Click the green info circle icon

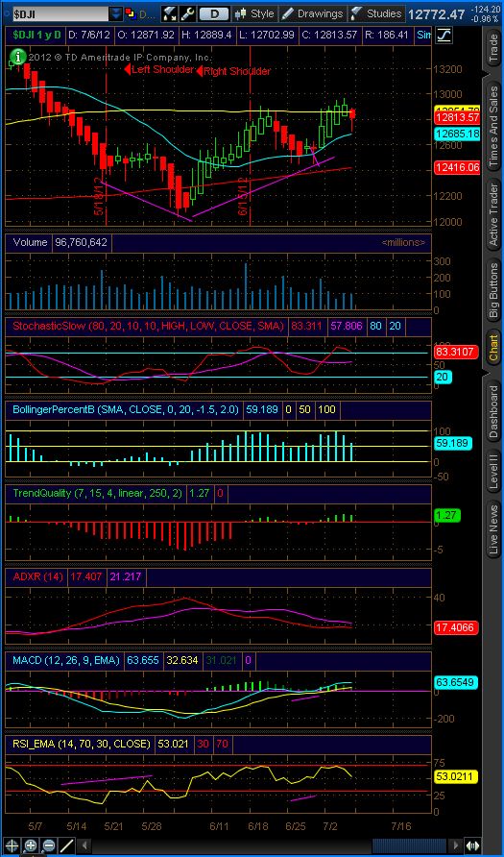click(18, 56)
